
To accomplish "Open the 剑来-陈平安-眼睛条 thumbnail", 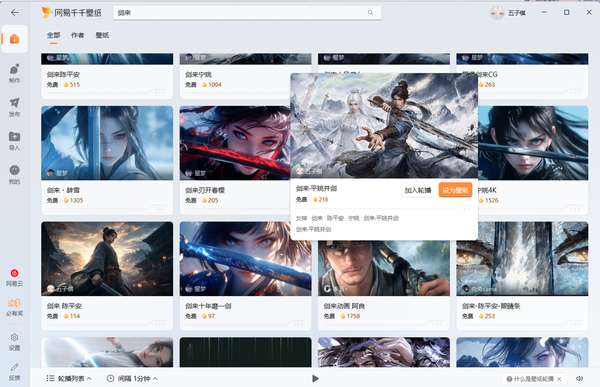I will coord(522,259).
